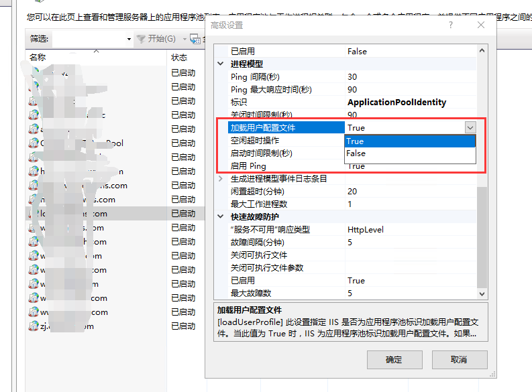Sort list by the 名称 column header
Viewport: 532px width, 392px height.
(x=38, y=58)
